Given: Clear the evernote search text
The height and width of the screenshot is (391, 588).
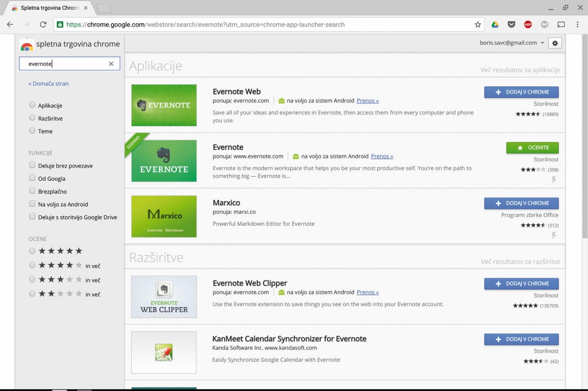Looking at the screenshot, I should click(111, 64).
